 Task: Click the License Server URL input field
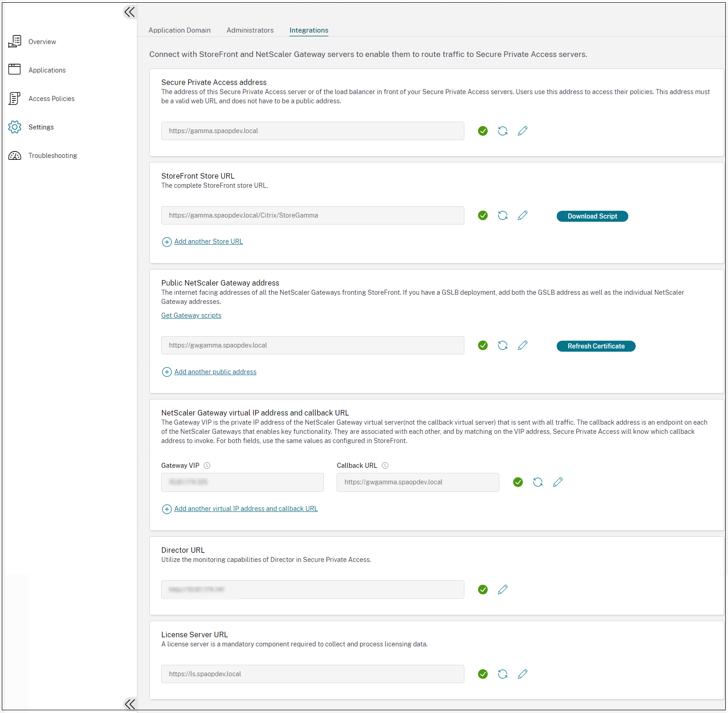[x=312, y=674]
